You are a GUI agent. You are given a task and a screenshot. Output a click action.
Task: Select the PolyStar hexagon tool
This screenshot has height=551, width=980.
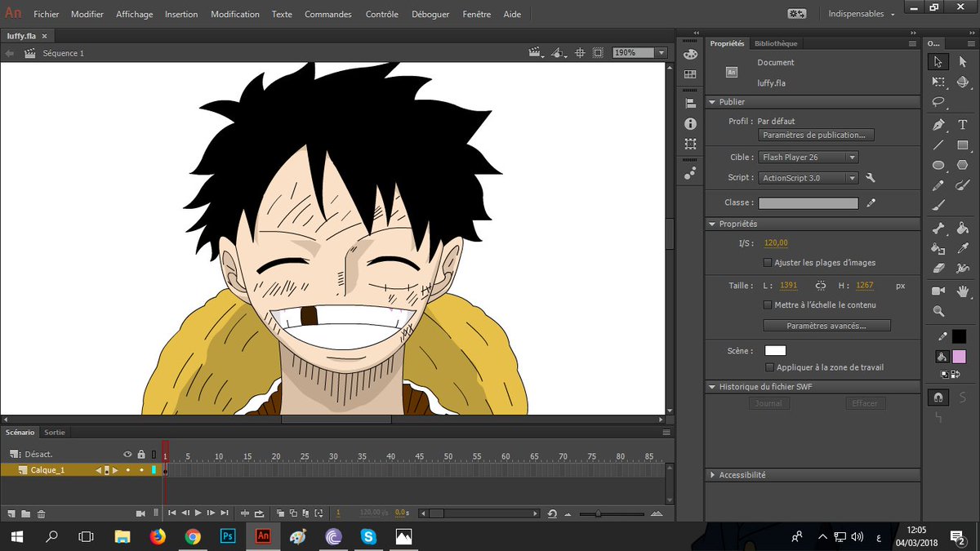pos(962,165)
